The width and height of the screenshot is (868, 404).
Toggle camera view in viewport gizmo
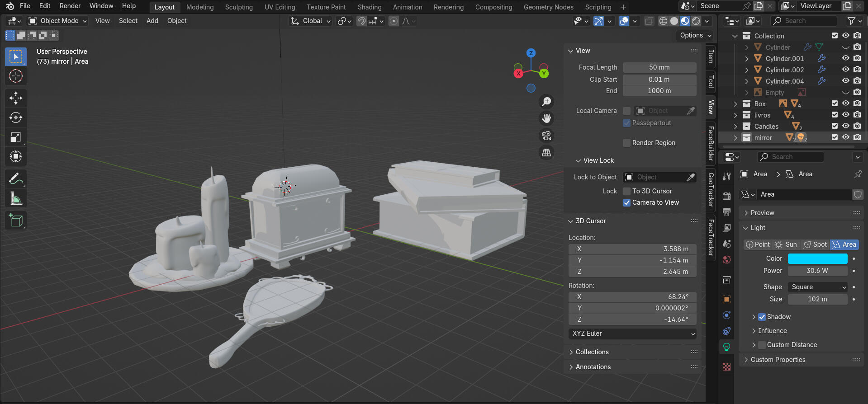pos(546,136)
